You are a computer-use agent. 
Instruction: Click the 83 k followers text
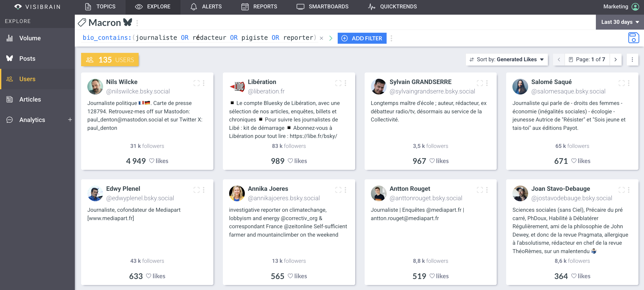(x=289, y=146)
